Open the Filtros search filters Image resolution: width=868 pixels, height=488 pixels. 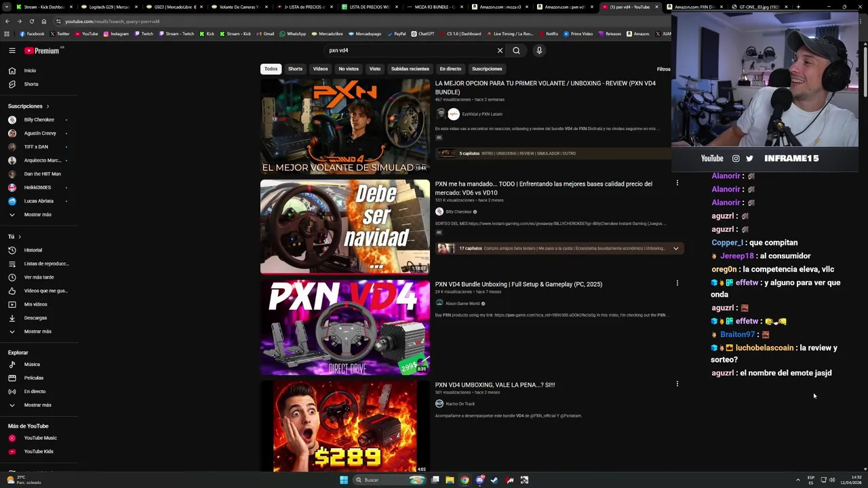coord(663,69)
